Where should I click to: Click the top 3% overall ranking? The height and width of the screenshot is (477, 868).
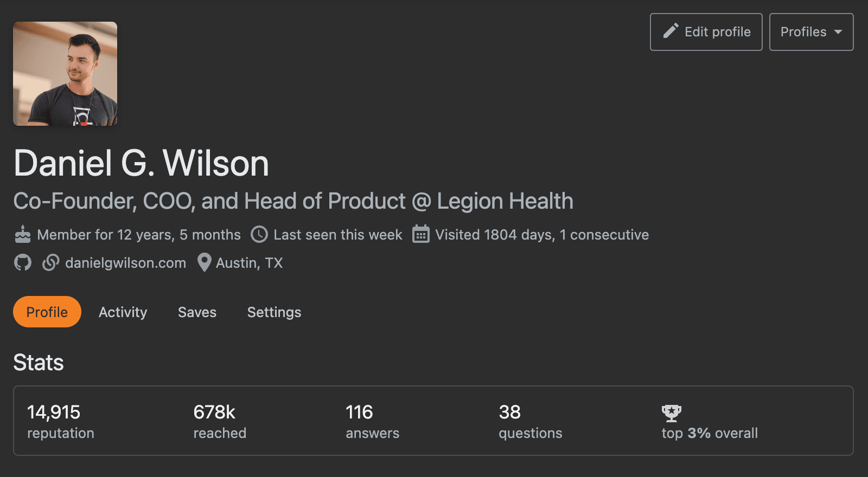pyautogui.click(x=709, y=433)
